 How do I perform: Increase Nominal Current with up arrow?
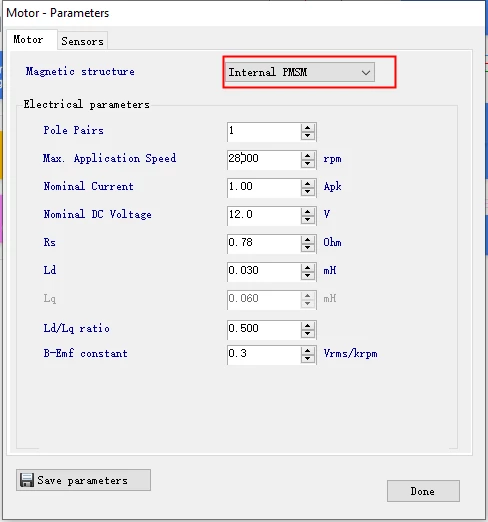coord(308,183)
